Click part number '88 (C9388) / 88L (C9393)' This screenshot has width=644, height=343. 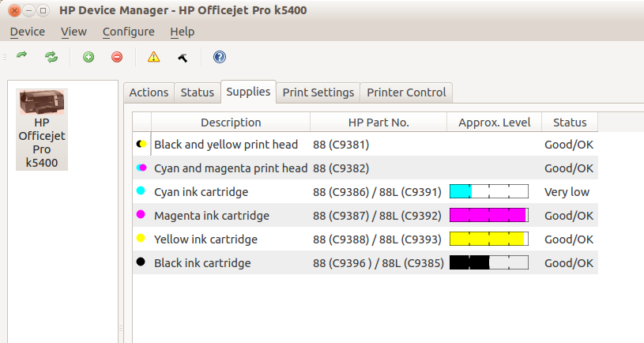click(377, 239)
